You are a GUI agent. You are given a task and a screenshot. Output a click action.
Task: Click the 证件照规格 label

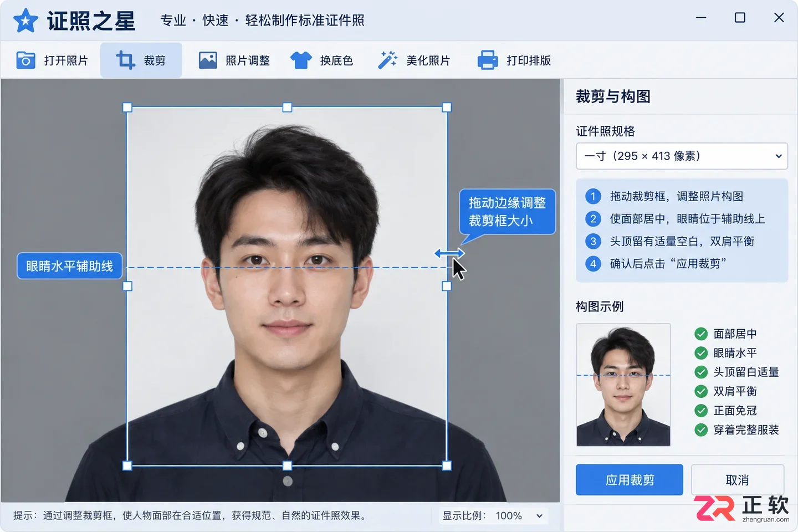coord(605,131)
